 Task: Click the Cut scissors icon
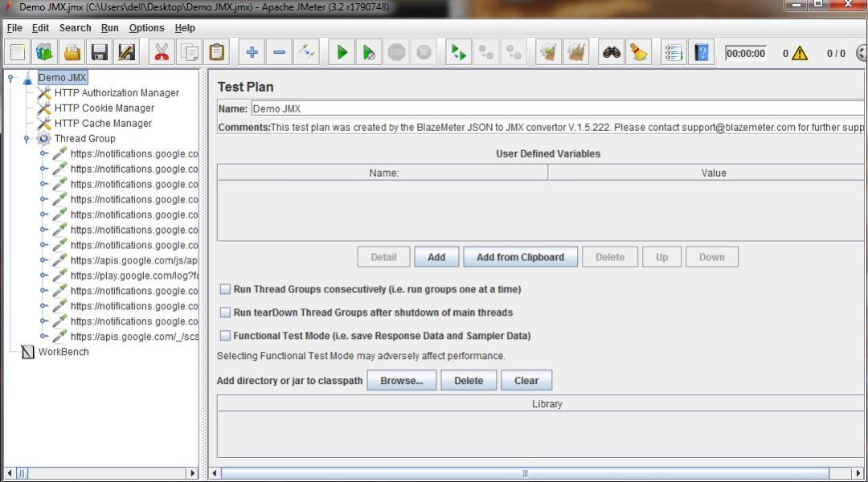pos(161,52)
